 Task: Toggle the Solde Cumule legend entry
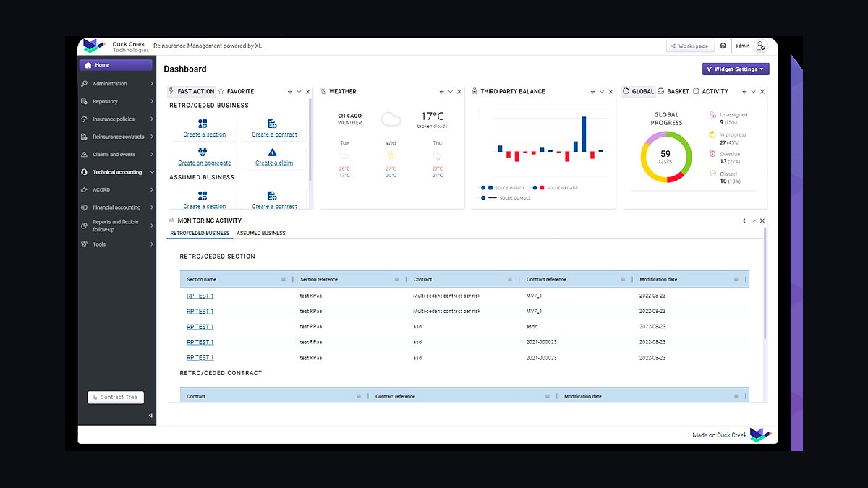click(x=506, y=197)
